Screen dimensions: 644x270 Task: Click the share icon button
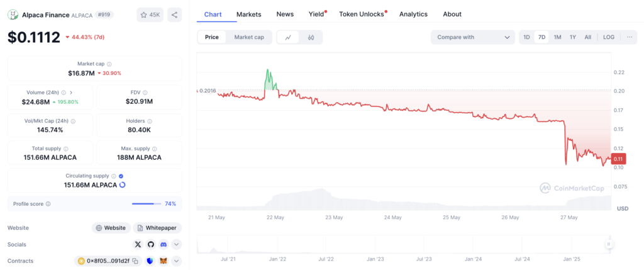click(175, 15)
